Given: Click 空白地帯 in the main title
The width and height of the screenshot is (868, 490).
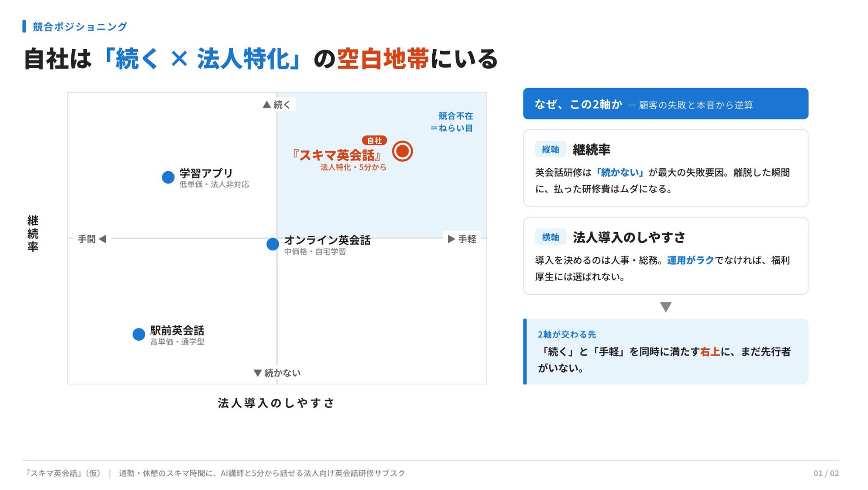Looking at the screenshot, I should pyautogui.click(x=383, y=58).
